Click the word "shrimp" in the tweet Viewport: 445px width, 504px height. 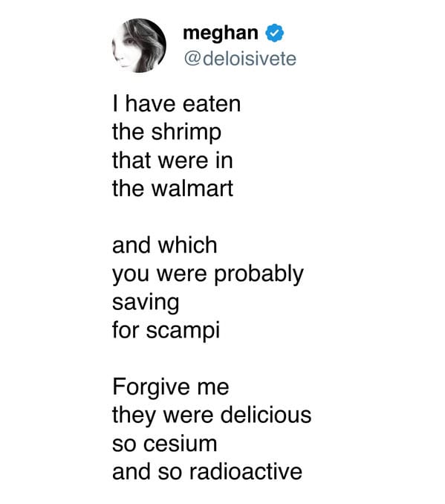point(186,133)
